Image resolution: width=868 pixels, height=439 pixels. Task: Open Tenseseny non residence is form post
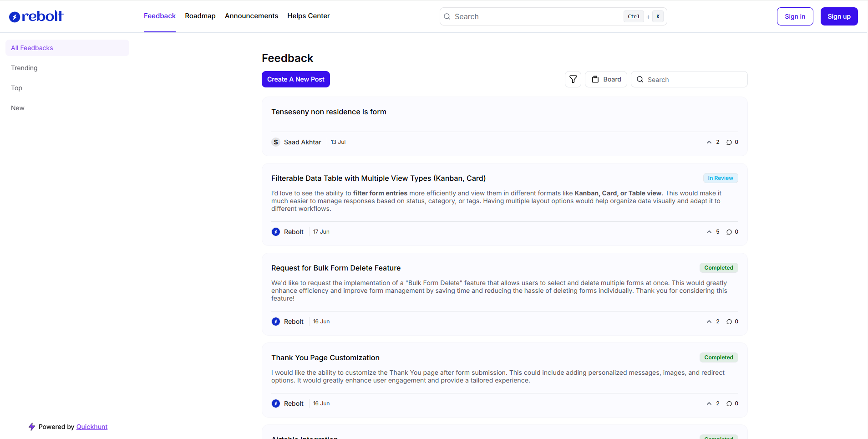coord(329,112)
